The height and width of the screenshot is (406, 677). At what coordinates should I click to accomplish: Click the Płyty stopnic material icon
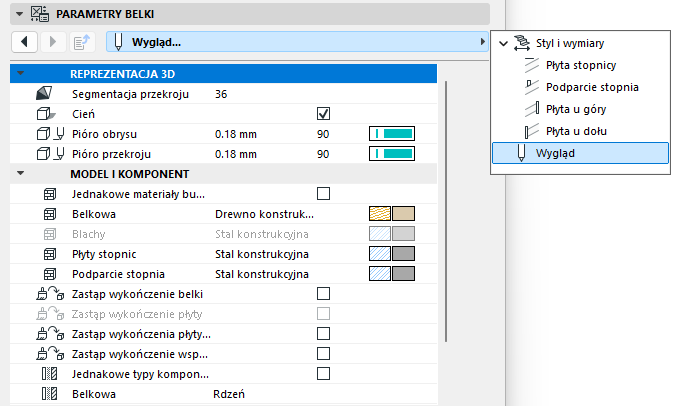click(50, 254)
